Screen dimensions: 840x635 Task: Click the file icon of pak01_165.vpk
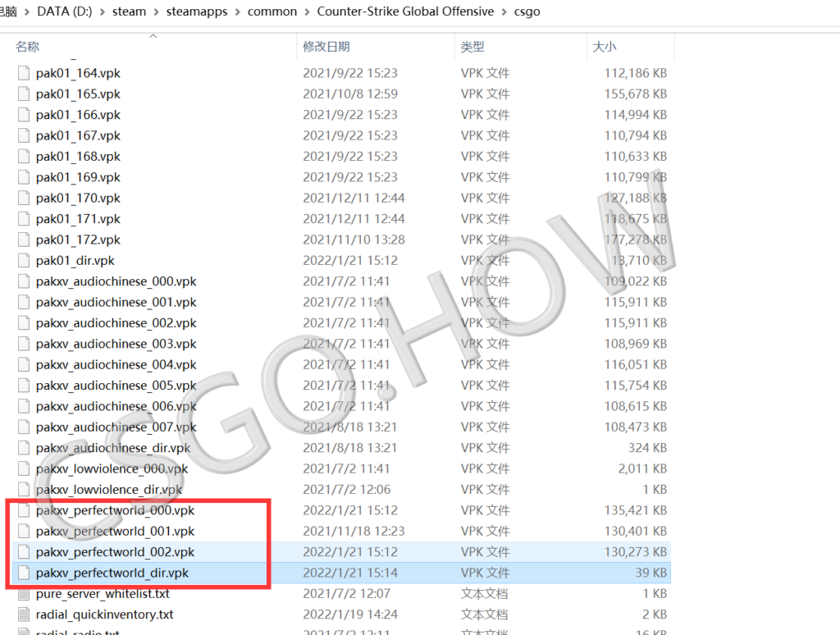(x=24, y=94)
